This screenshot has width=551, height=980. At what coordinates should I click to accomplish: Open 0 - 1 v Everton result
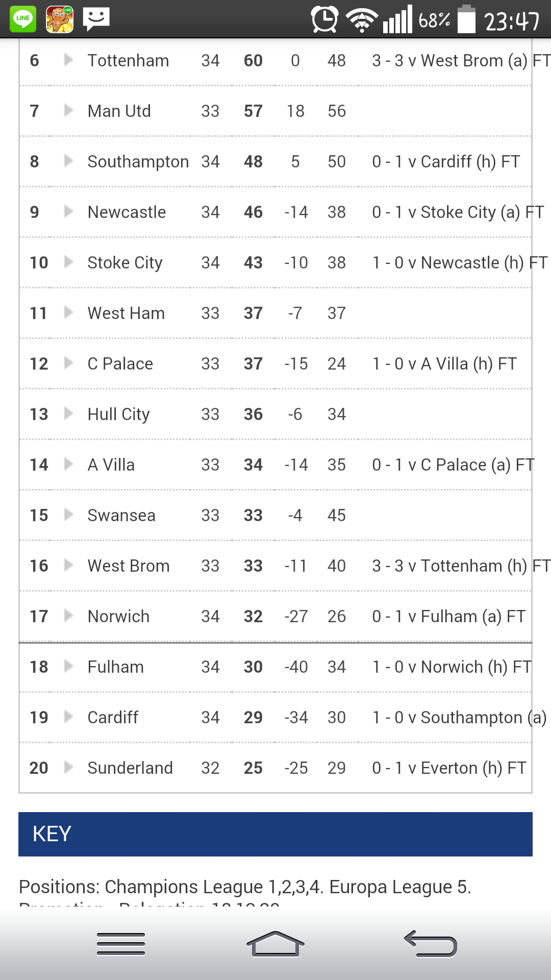pos(449,768)
